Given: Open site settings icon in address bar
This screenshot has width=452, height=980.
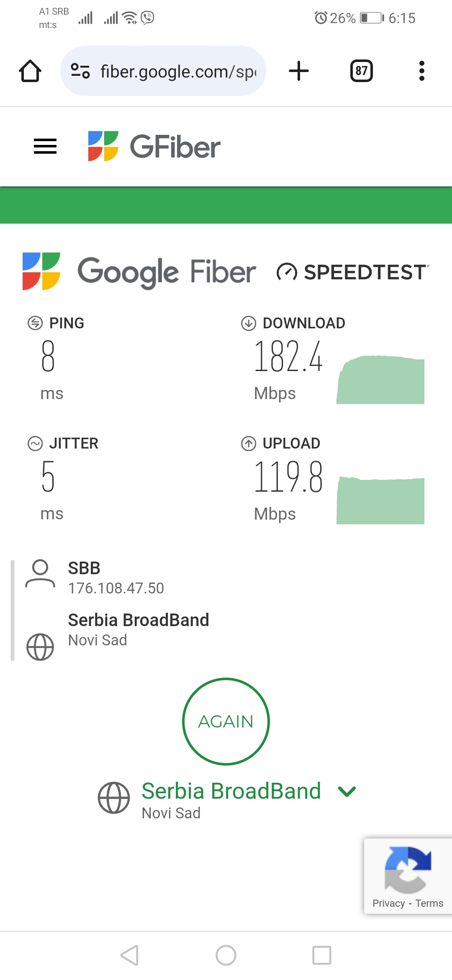Looking at the screenshot, I should [80, 71].
